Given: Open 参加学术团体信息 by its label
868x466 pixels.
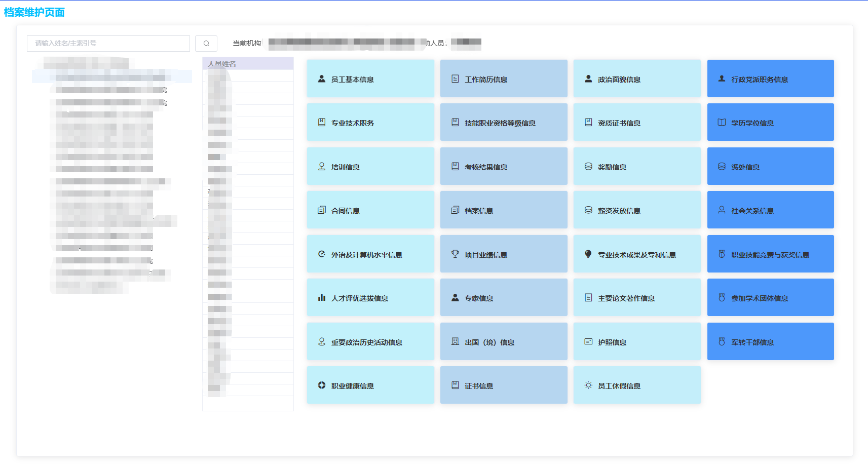Looking at the screenshot, I should 760,298.
